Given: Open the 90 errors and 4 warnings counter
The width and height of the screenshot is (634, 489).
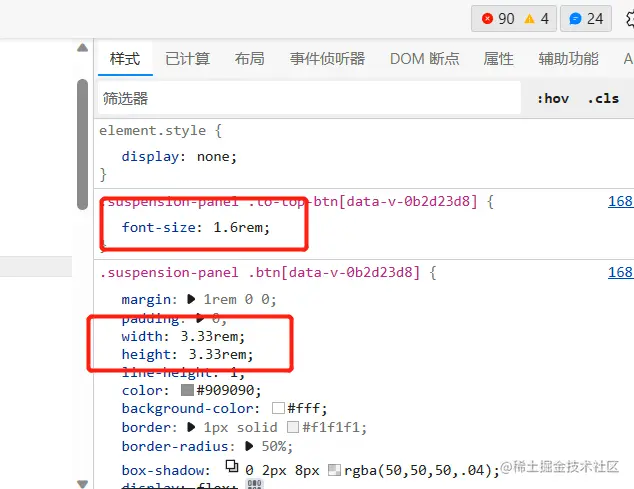Looking at the screenshot, I should point(514,19).
